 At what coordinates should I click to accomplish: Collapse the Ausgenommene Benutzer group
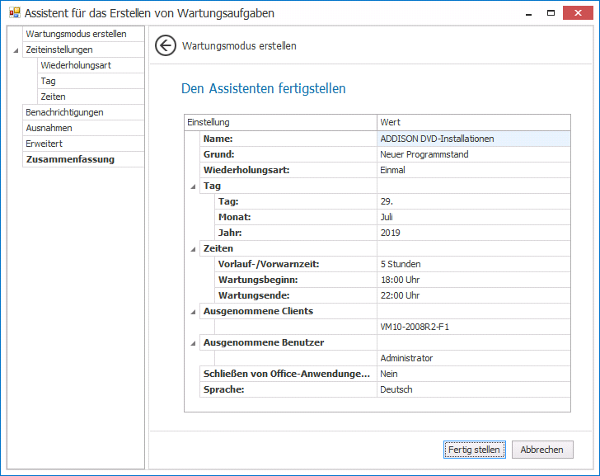pos(193,344)
